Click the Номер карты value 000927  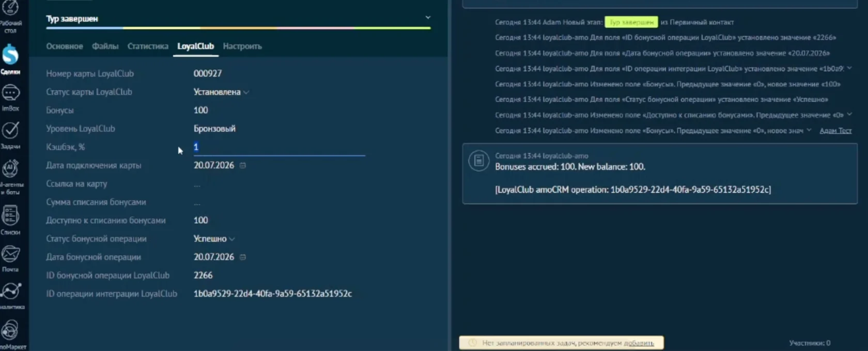tap(208, 74)
